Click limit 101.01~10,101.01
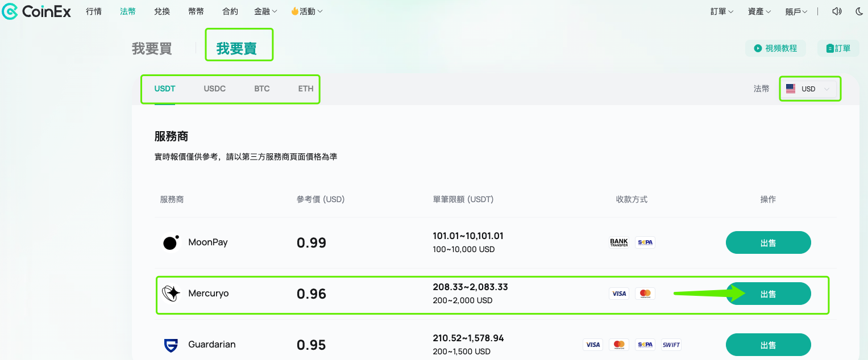Image resolution: width=868 pixels, height=360 pixels. 468,236
